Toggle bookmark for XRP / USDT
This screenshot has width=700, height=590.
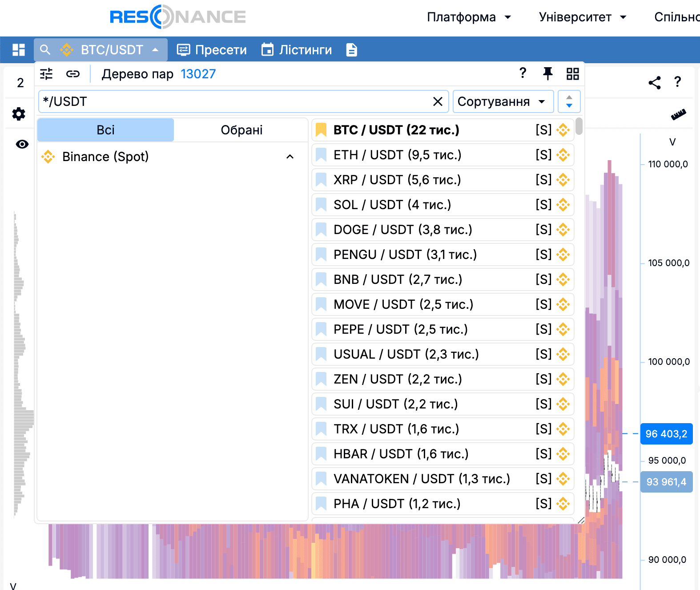click(x=321, y=180)
